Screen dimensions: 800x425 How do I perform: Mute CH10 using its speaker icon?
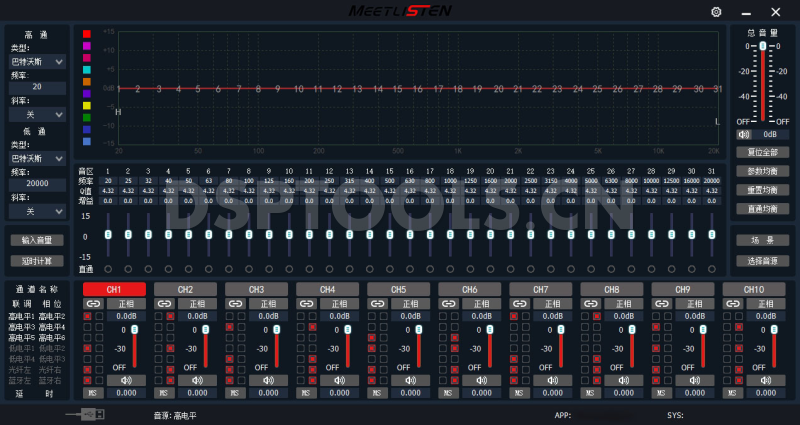[765, 380]
